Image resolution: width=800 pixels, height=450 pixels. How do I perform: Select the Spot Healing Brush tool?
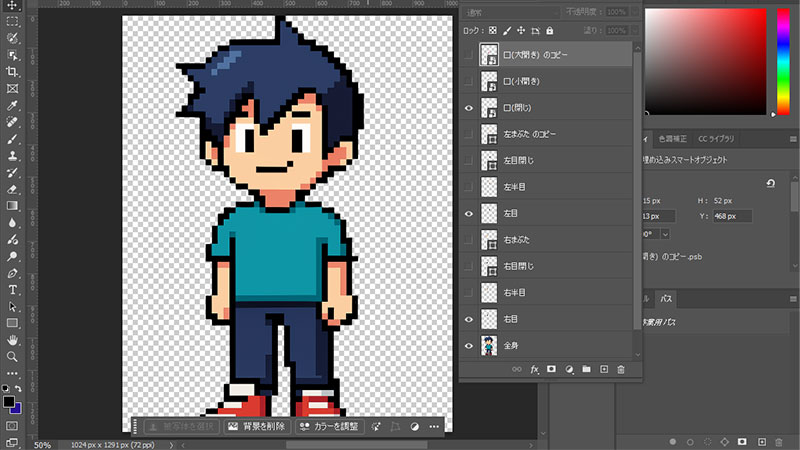[x=12, y=122]
